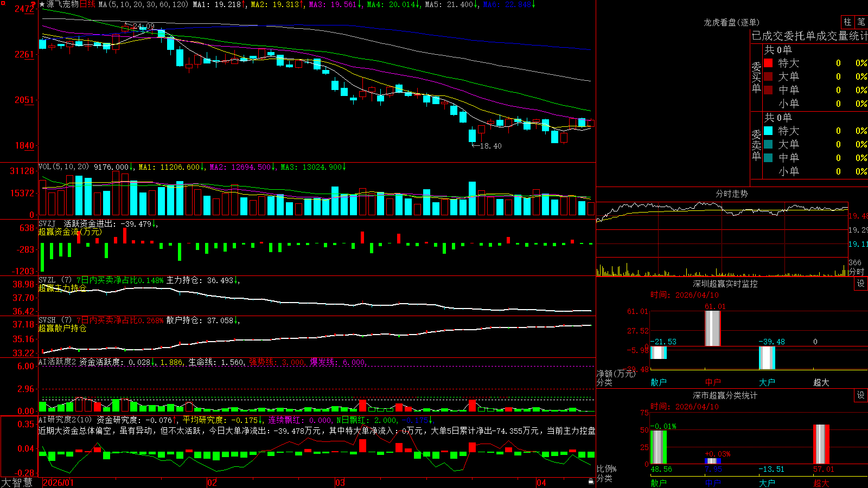Viewport: 868px width, 488px height.
Task: Switch order view to 笔 mode
Action: [x=861, y=22]
